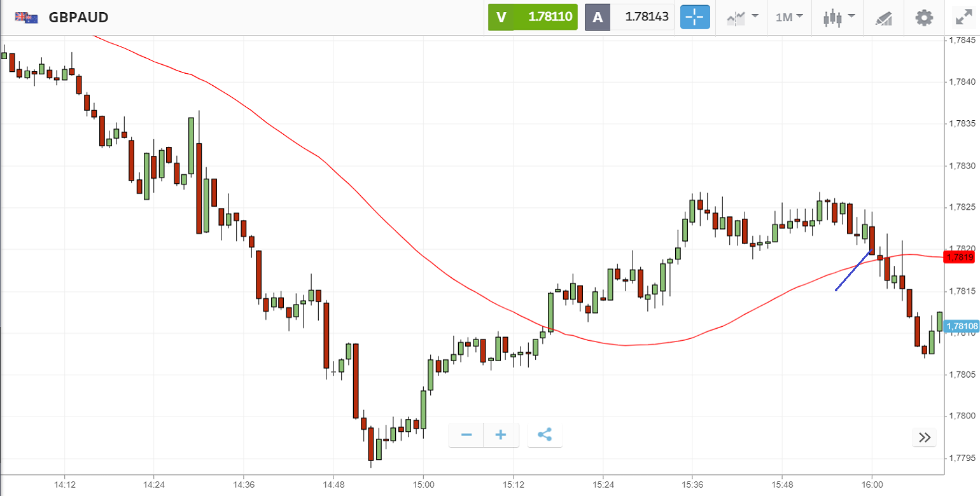Click the V sell price 1.78110 button
Screen dimensions: 980x496
pos(533,17)
